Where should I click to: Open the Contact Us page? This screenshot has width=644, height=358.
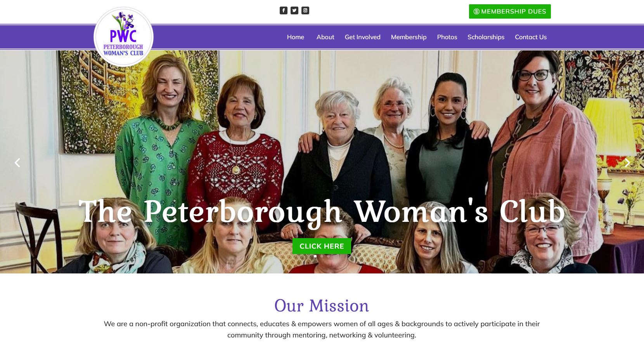point(531,37)
